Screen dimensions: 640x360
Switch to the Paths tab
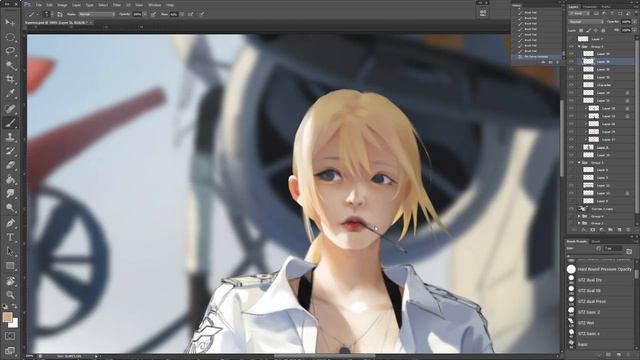pos(606,7)
